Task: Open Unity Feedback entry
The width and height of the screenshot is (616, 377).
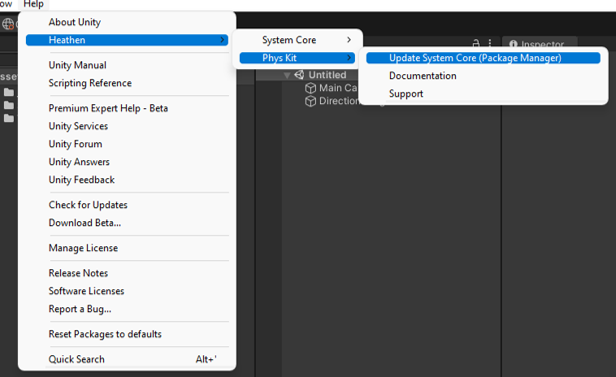Action: click(x=82, y=180)
